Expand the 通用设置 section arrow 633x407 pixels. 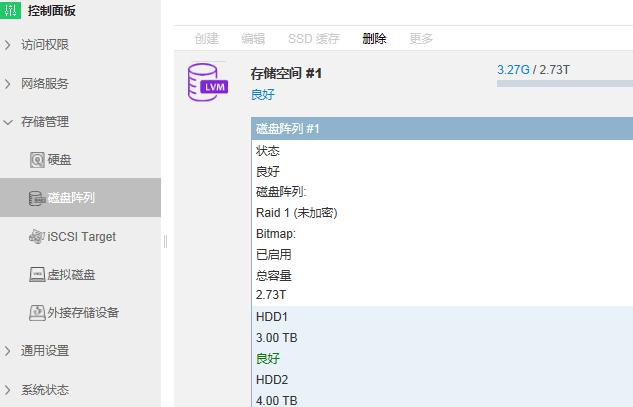(8, 351)
